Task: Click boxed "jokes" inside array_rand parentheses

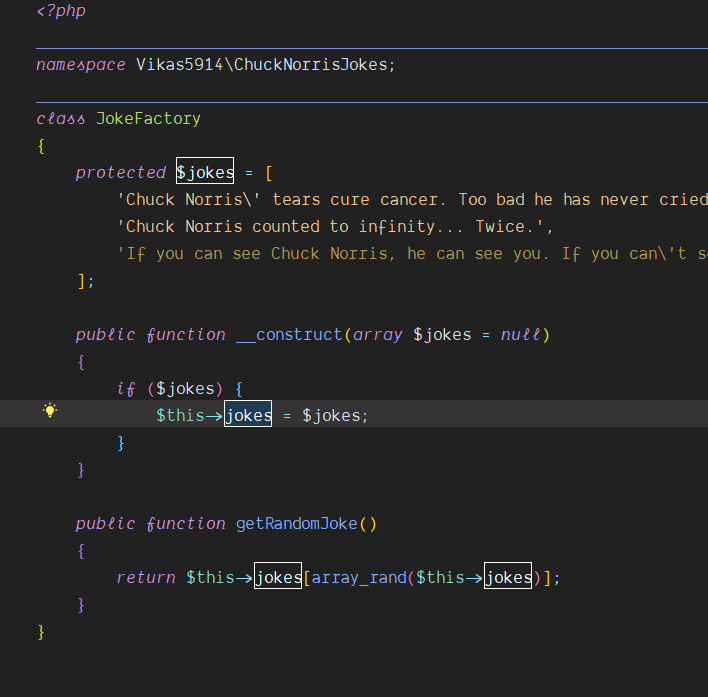Action: point(508,576)
